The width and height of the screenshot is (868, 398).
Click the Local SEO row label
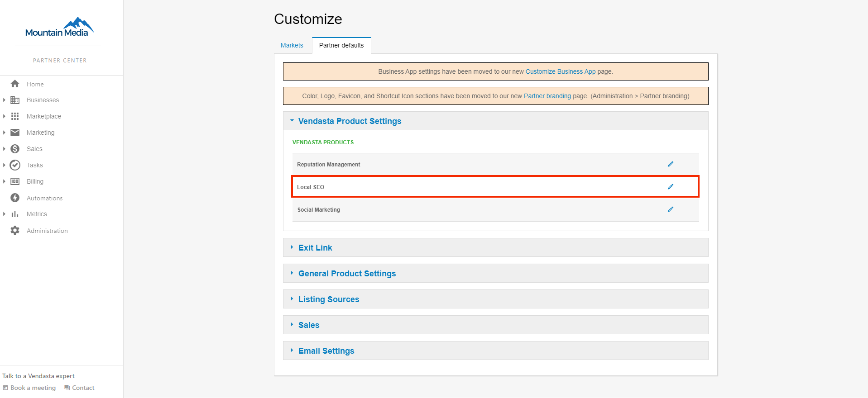(x=311, y=187)
